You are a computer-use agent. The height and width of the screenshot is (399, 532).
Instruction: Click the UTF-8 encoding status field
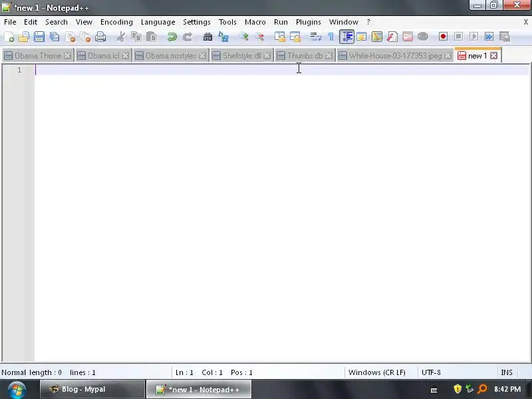[x=457, y=372]
